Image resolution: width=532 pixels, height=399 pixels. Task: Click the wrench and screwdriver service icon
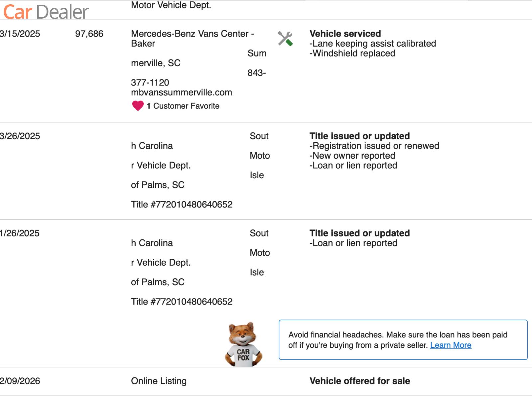point(285,39)
